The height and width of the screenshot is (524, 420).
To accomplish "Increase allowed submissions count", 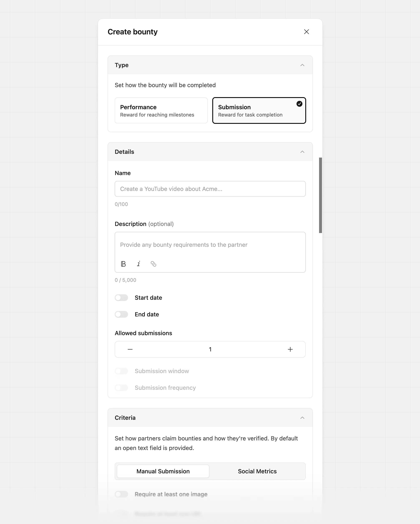I will [x=290, y=349].
